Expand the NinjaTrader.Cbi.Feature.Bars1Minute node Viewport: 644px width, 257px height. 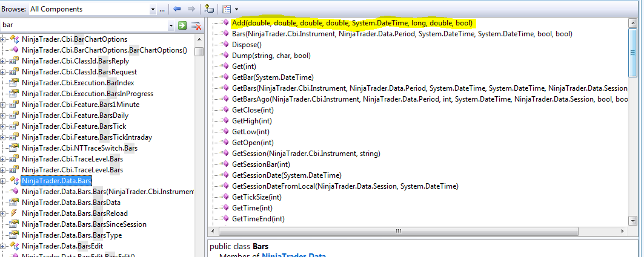[3, 105]
